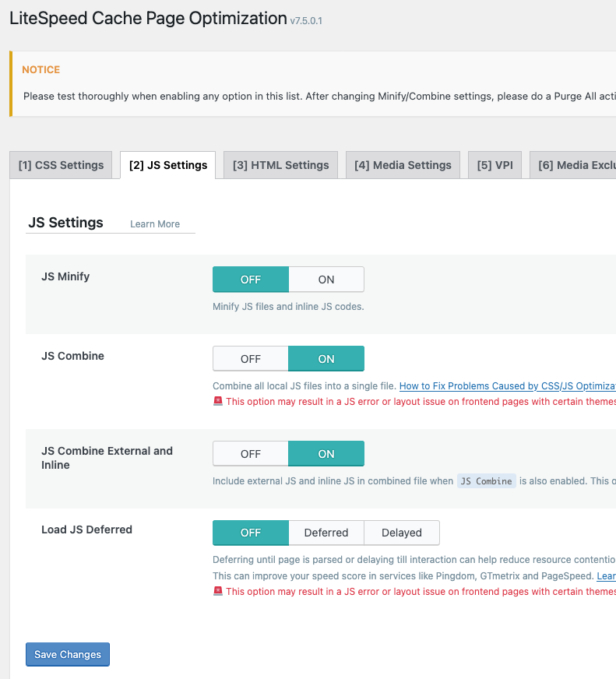Set Load JS Deferred to OFF
The width and height of the screenshot is (616, 679).
[x=251, y=533]
